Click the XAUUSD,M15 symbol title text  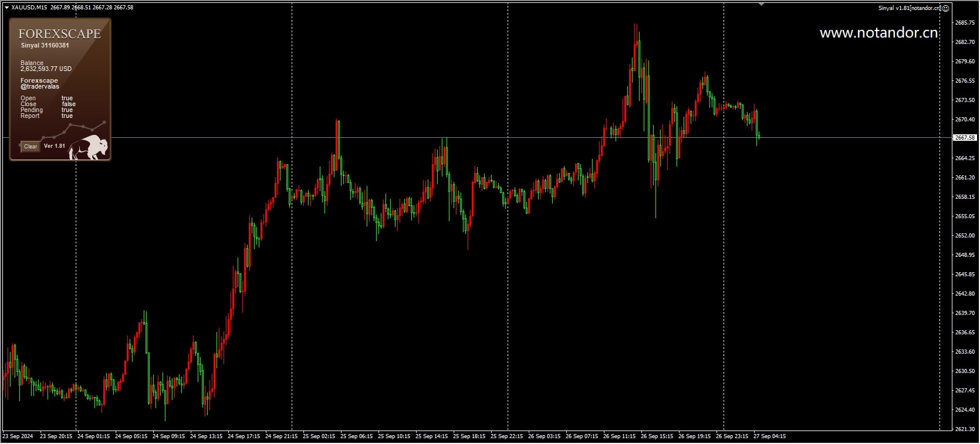click(31, 8)
